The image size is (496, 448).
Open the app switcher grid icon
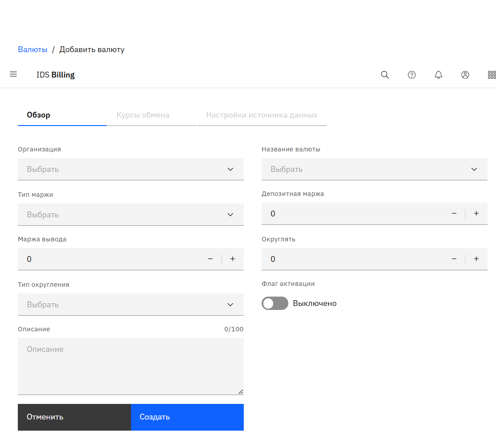[492, 75]
